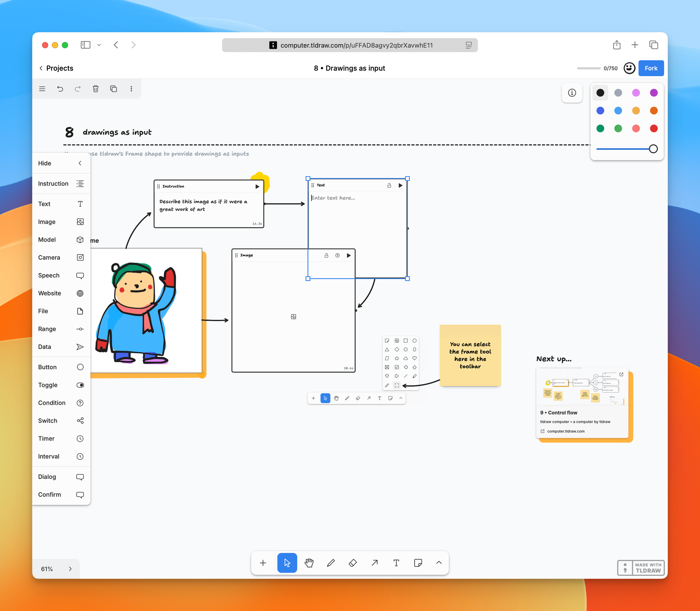Add a Confirm component
700x611 pixels.
coord(61,494)
